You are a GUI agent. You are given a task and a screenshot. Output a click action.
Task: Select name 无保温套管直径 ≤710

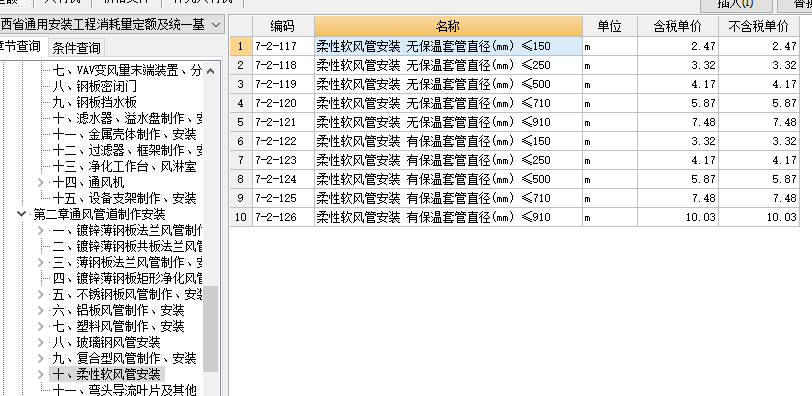pos(448,103)
